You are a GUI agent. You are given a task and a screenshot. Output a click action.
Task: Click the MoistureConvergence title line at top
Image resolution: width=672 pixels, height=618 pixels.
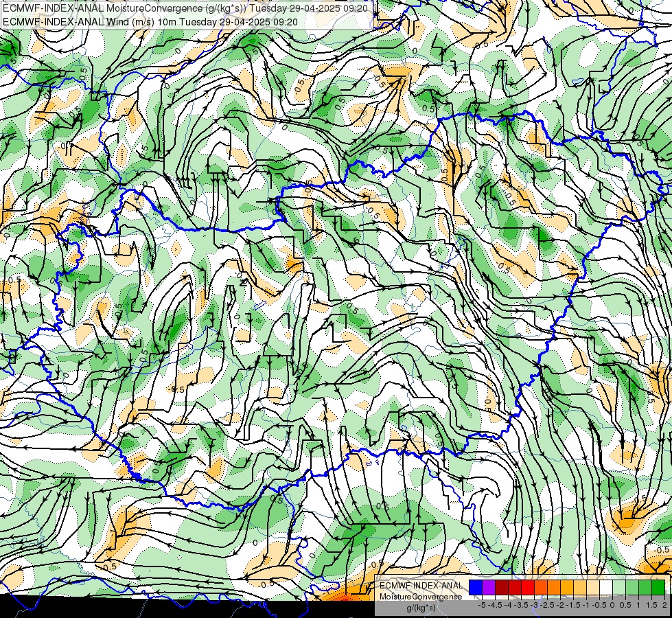point(185,8)
